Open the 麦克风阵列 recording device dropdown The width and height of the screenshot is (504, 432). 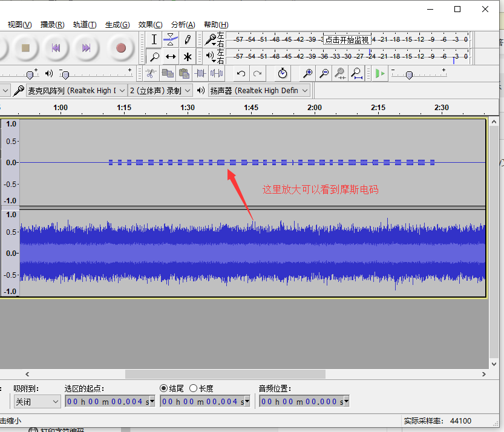point(76,91)
